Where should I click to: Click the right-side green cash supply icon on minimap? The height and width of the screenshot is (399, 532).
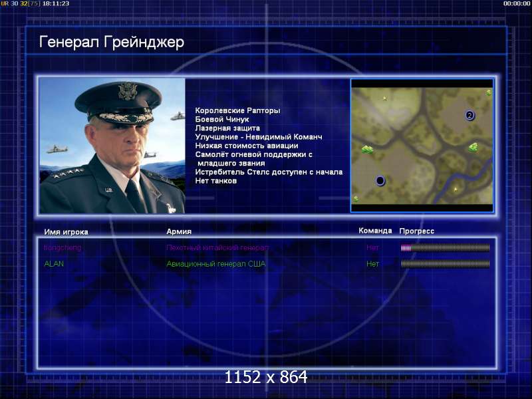click(473, 147)
